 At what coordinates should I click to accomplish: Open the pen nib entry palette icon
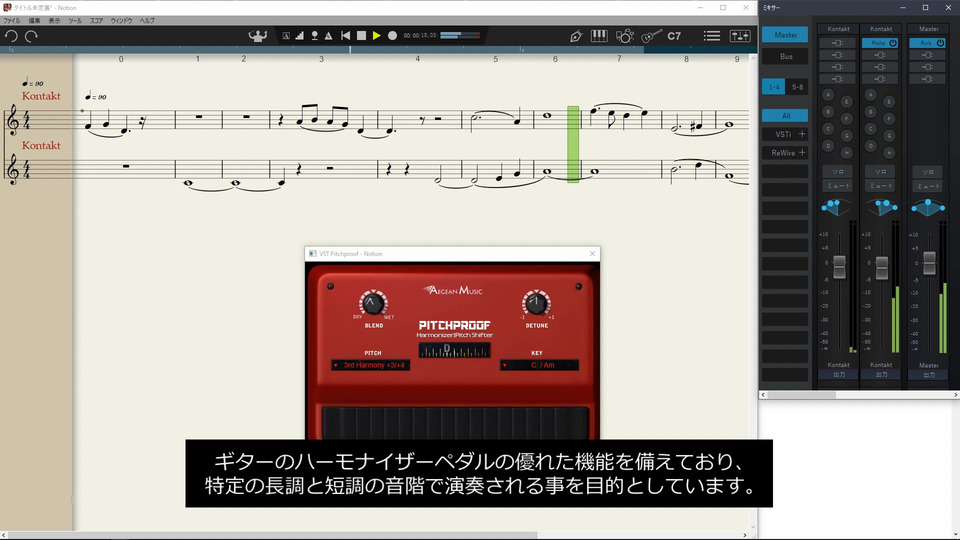tap(576, 36)
